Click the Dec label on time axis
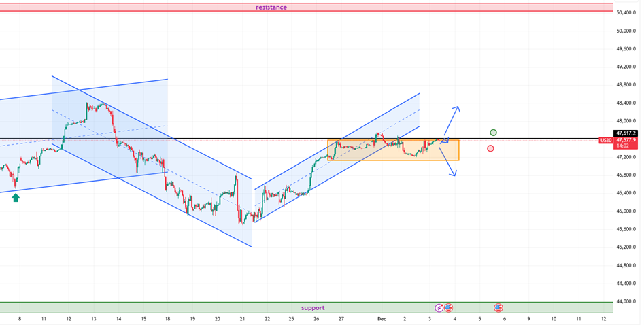 tap(381, 318)
